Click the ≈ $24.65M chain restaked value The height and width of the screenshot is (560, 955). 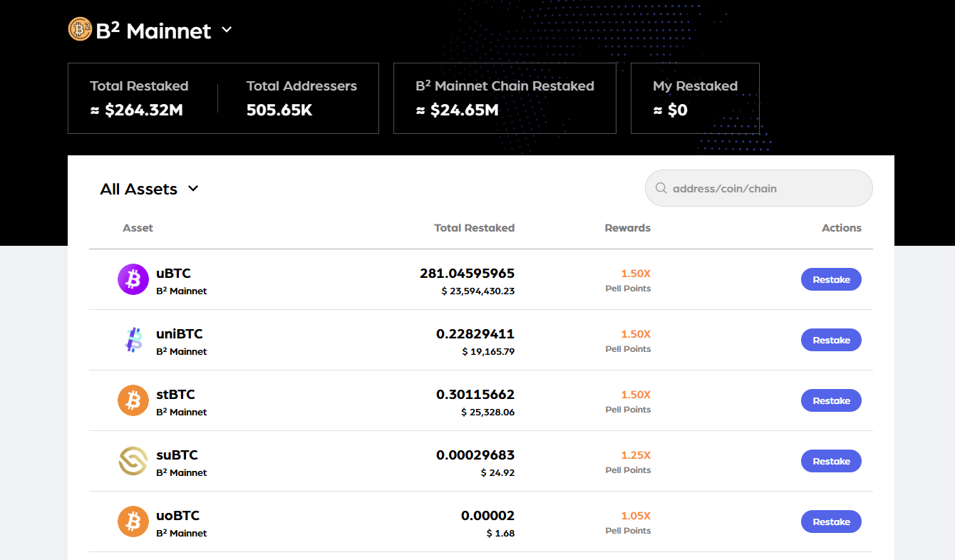coord(457,110)
